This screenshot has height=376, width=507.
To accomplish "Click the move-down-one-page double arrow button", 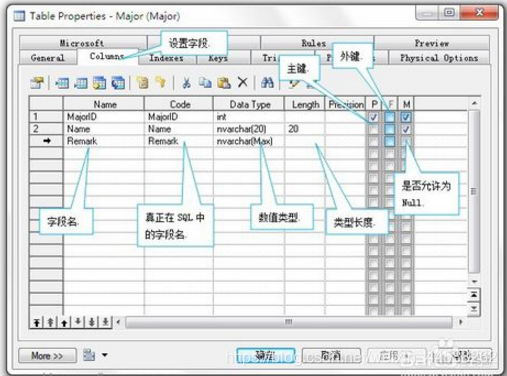I will click(92, 322).
